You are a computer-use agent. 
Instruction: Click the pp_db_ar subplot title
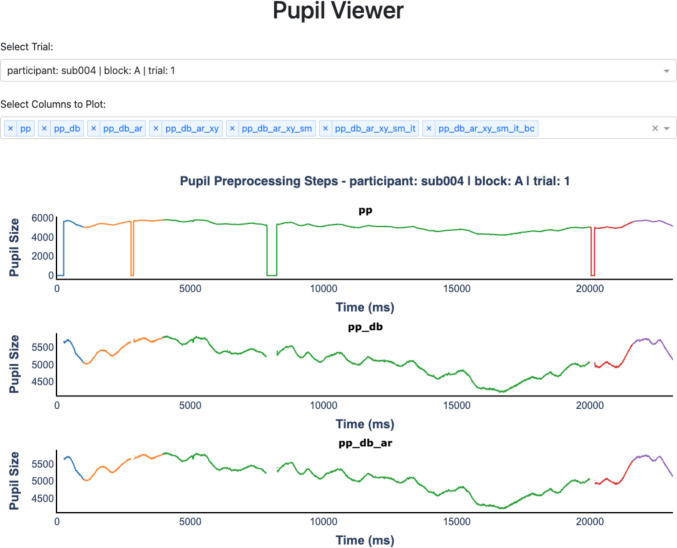click(365, 443)
